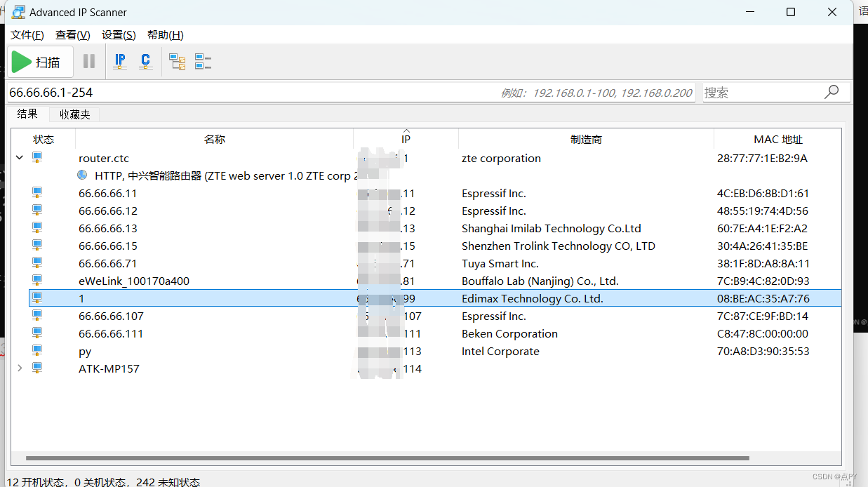The image size is (868, 487).
Task: Click MAC address 28:77:77:1E:B2:9A
Action: [762, 158]
